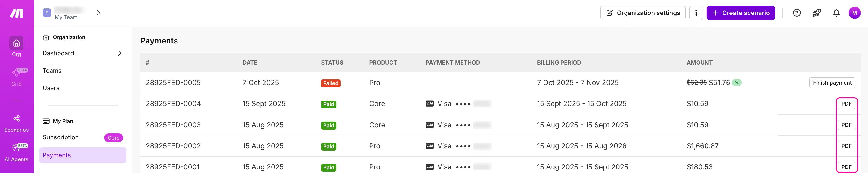This screenshot has height=173, width=868.
Task: Click the My Plan card icon
Action: pos(46,121)
